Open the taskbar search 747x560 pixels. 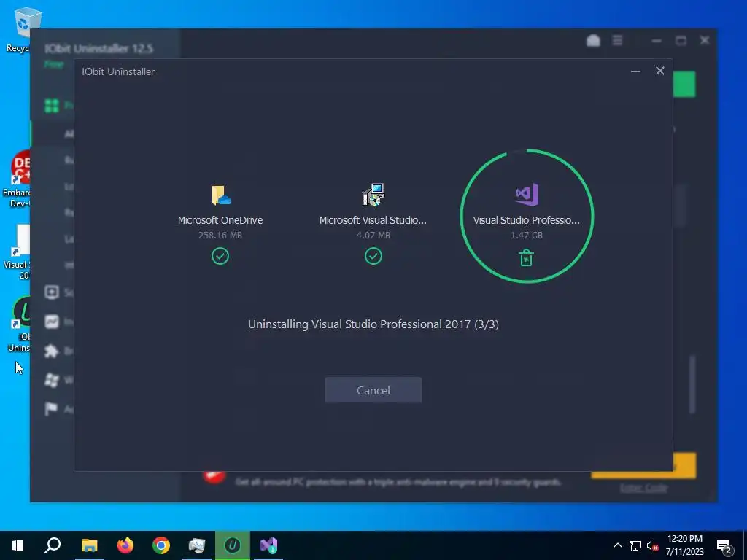point(53,545)
